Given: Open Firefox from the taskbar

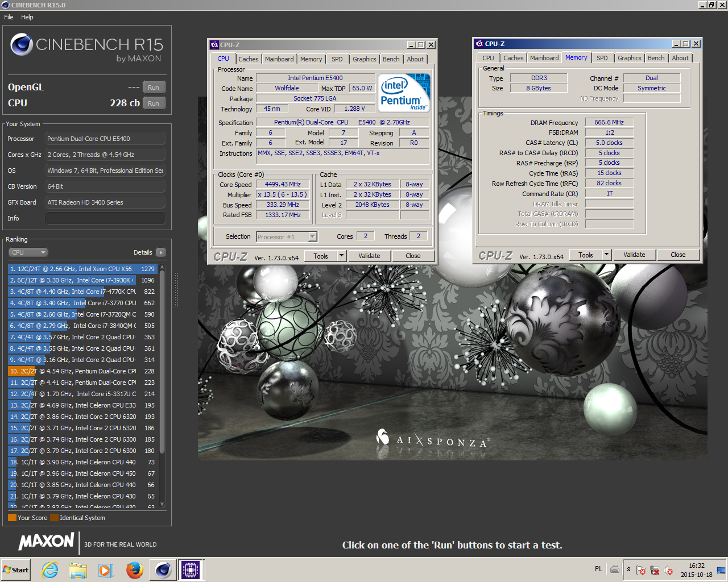Looking at the screenshot, I should coord(135,570).
